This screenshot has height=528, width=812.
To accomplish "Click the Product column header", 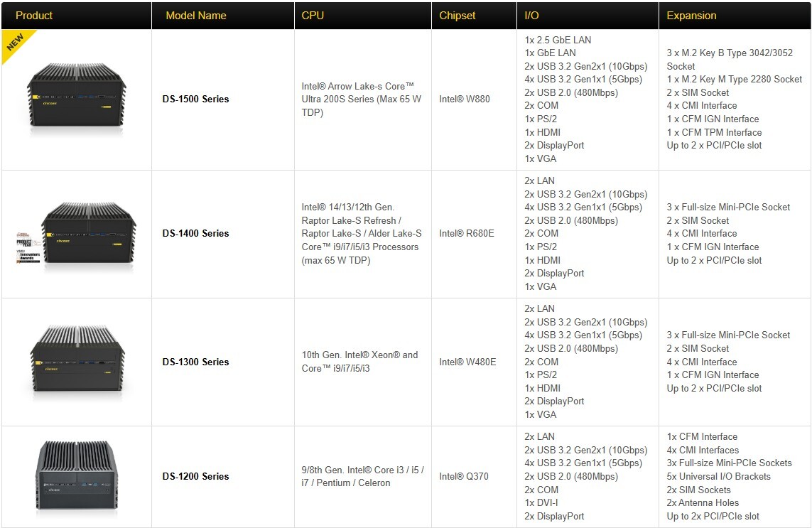I will (34, 15).
